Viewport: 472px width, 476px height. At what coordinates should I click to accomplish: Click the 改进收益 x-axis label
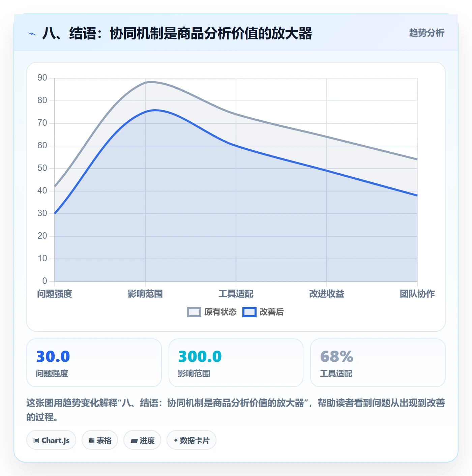[x=327, y=294]
